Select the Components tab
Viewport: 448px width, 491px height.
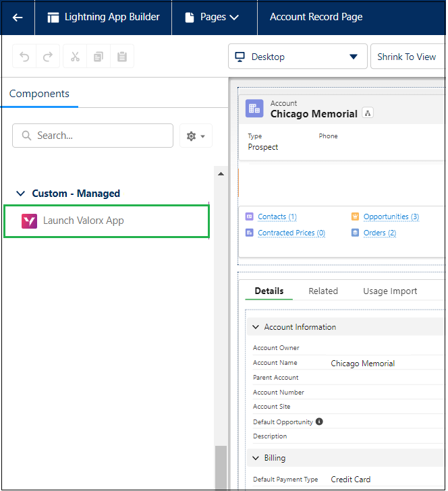(x=39, y=94)
